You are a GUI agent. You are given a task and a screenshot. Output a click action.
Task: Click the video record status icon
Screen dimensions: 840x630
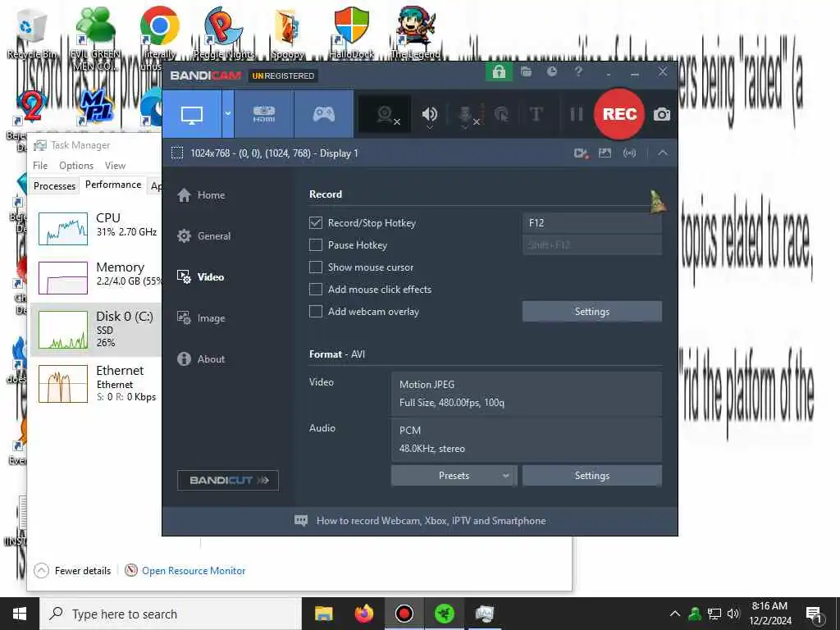tap(581, 153)
